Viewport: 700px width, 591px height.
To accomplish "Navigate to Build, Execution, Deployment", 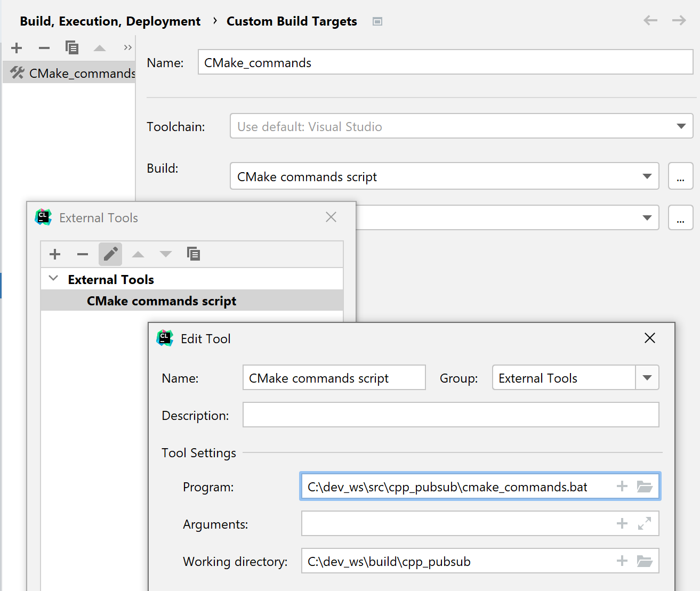I will [110, 21].
